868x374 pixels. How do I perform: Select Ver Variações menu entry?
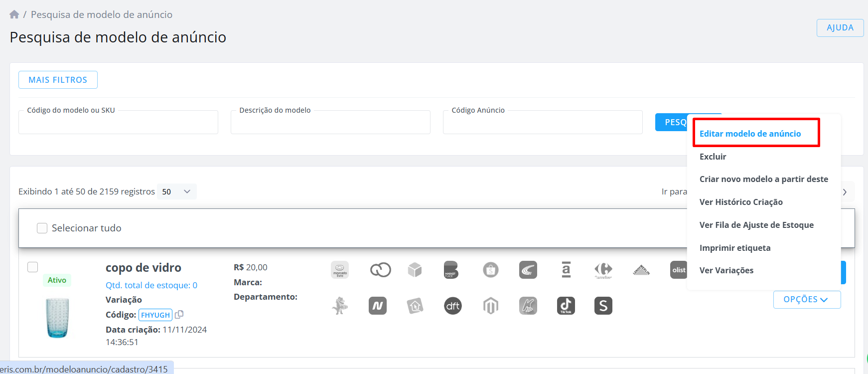point(726,270)
